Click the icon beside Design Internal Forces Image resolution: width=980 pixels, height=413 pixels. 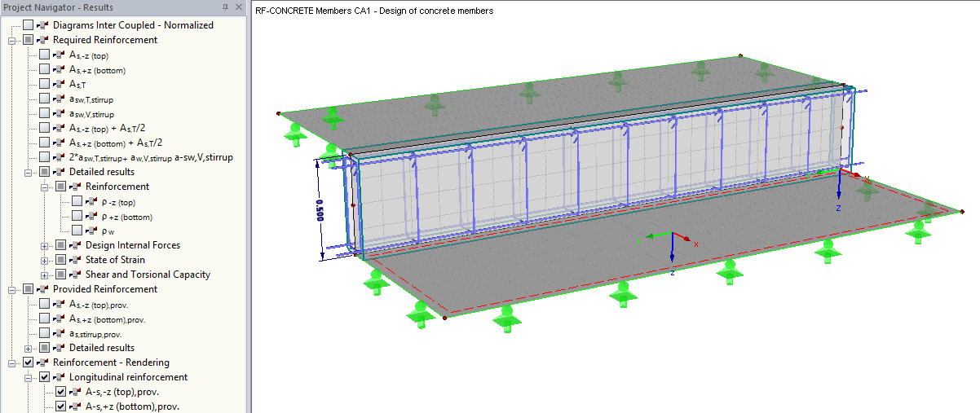(76, 245)
